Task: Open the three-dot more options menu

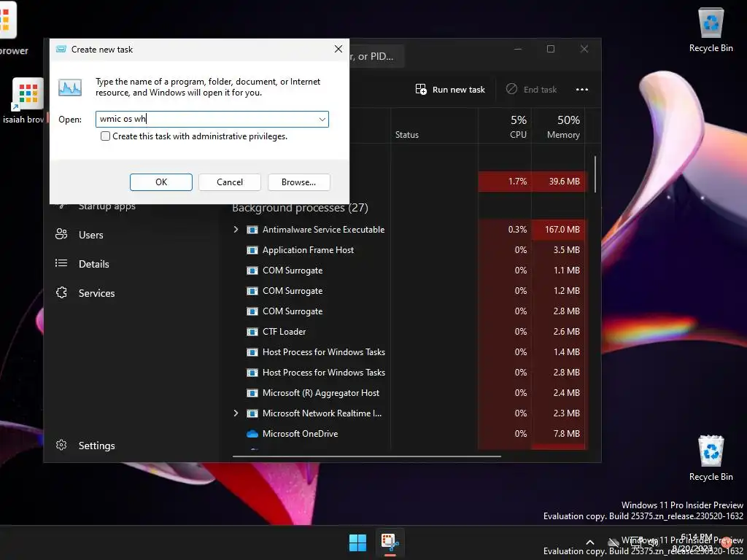Action: tap(581, 90)
